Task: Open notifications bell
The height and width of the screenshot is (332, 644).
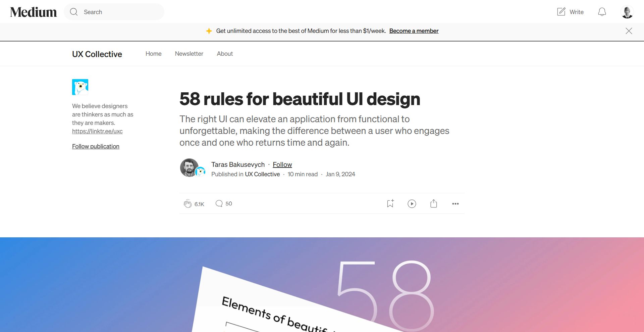Action: pos(602,12)
